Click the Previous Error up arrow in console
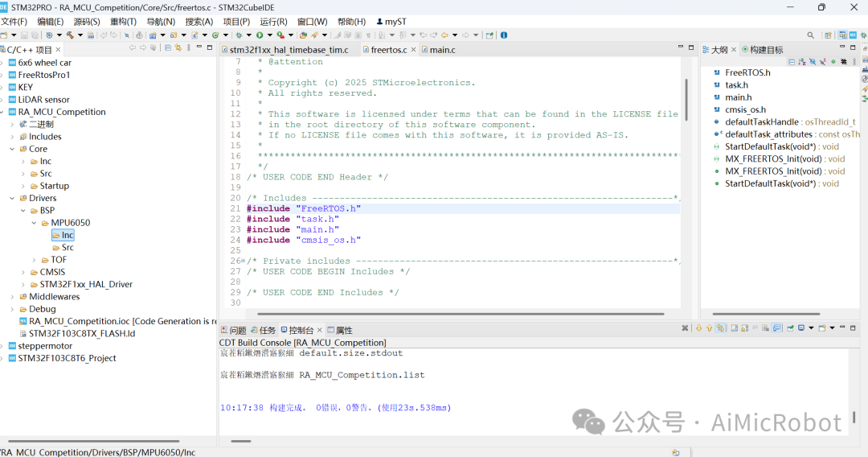This screenshot has width=868, height=457. click(709, 328)
